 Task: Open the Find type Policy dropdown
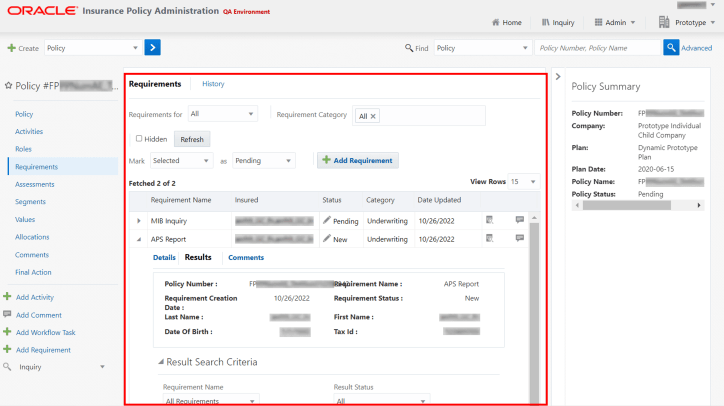[x=482, y=48]
